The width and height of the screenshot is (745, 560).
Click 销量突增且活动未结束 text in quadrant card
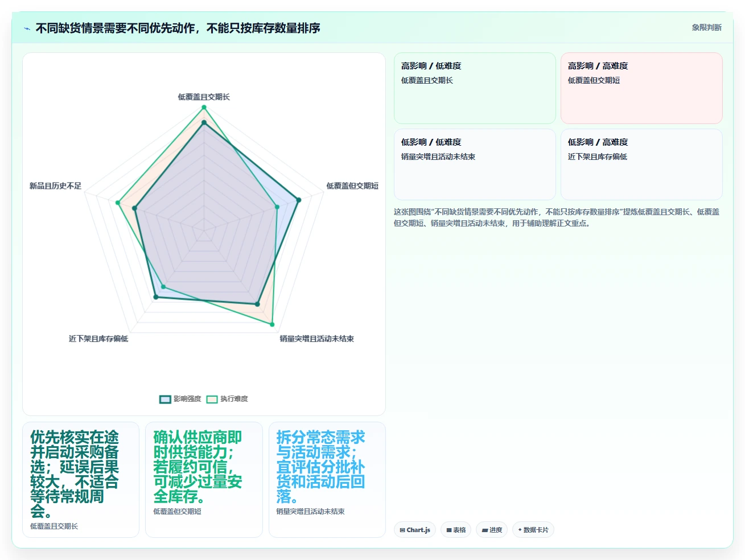pyautogui.click(x=438, y=157)
